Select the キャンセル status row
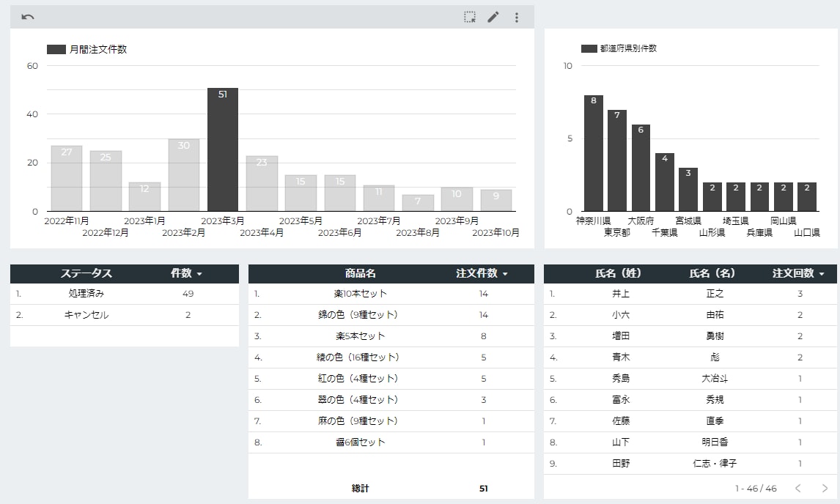 pos(125,315)
